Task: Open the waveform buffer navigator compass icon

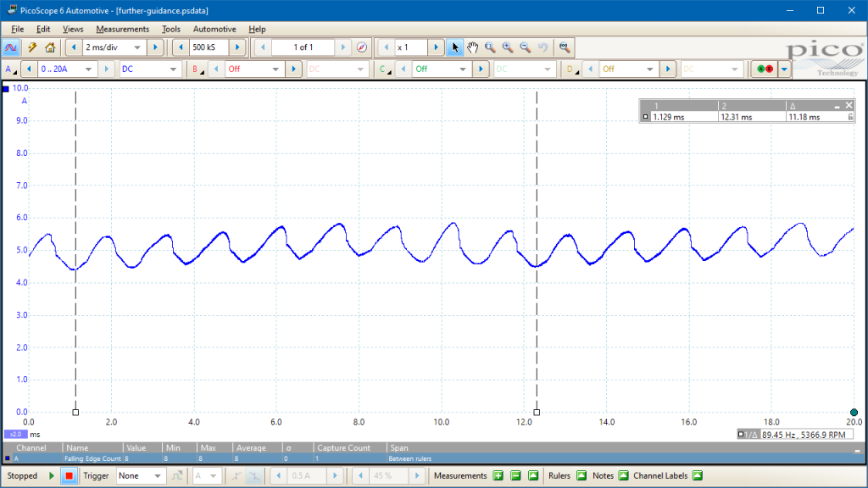Action: [x=361, y=47]
